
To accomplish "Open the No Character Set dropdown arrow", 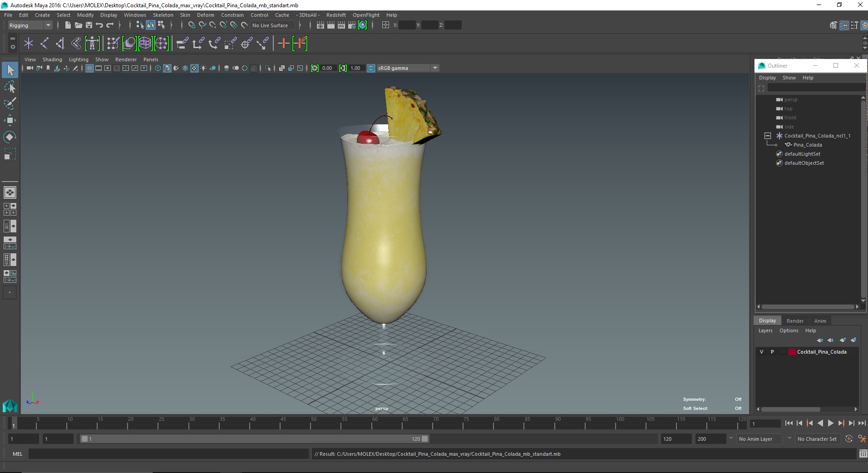I will [790, 439].
